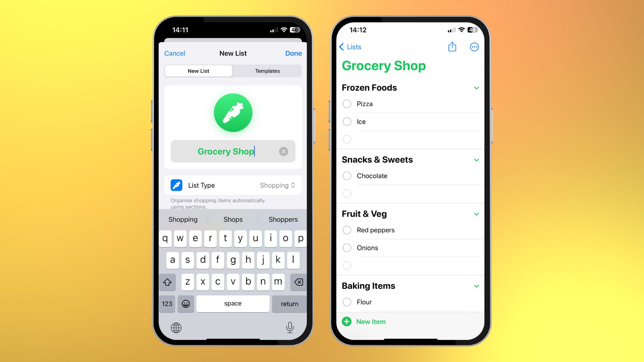Tap the globe/language keyboard icon
Image resolution: width=644 pixels, height=362 pixels.
(176, 327)
